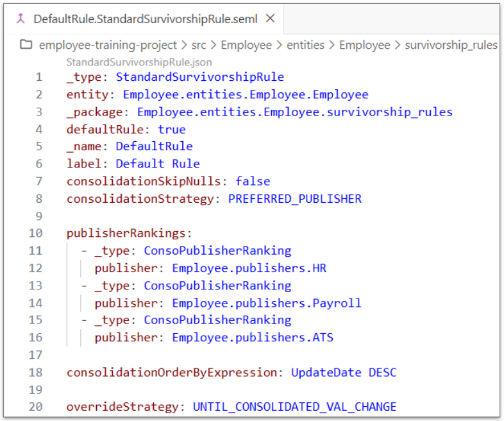Click the Employee.publishers.HR value
The image size is (504, 421).
(249, 268)
